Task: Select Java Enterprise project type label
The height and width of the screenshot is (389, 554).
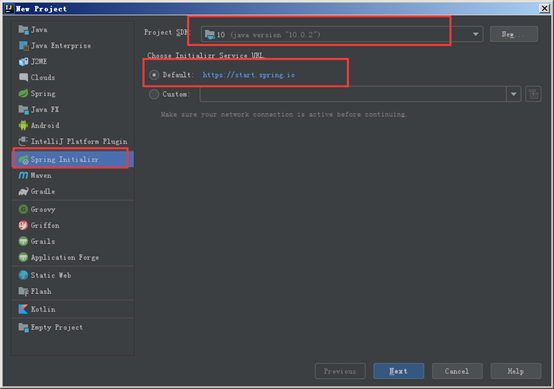Action: tap(61, 46)
